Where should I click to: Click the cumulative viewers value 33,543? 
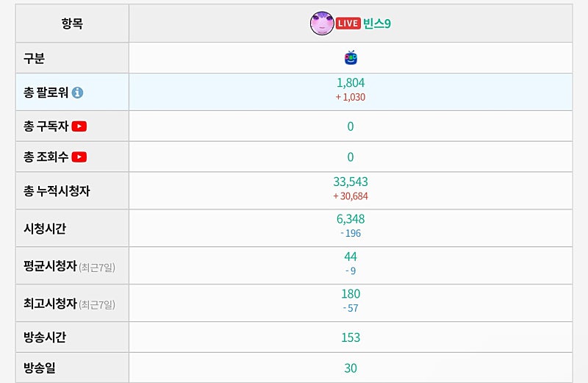point(351,182)
